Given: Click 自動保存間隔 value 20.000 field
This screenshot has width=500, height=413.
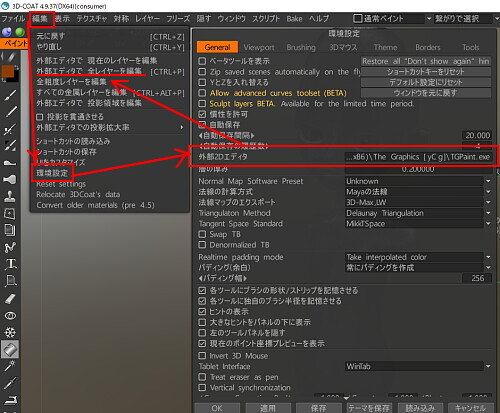Looking at the screenshot, I should tap(477, 135).
